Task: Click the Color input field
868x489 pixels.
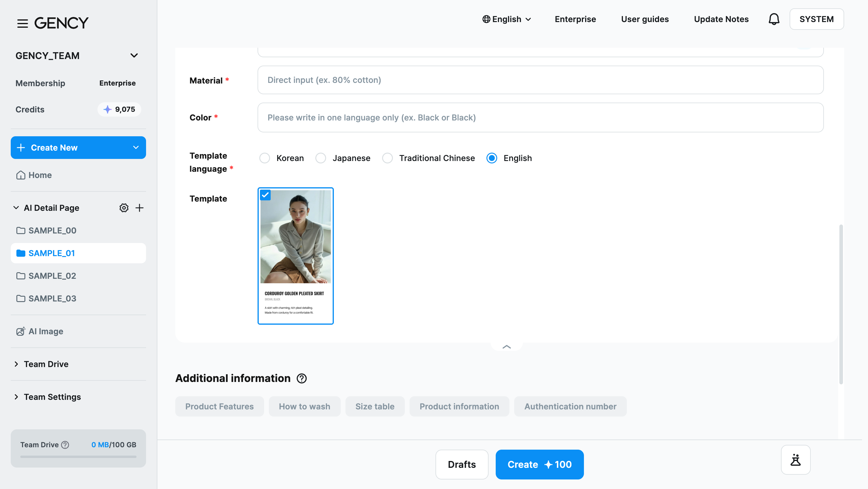Action: point(540,117)
